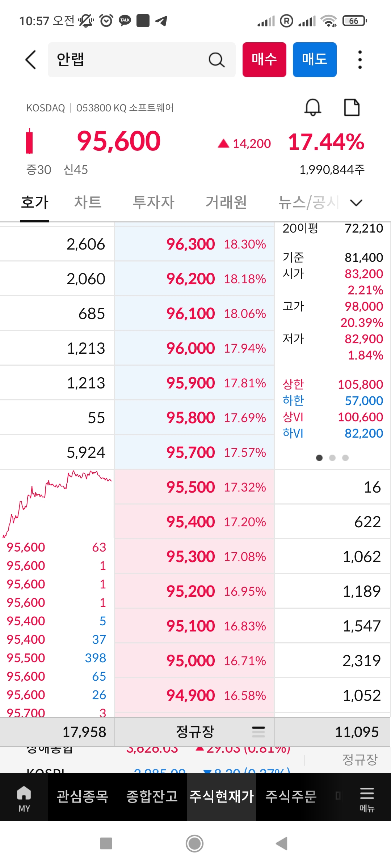Select the 거래원 tab
The height and width of the screenshot is (868, 391).
226,203
